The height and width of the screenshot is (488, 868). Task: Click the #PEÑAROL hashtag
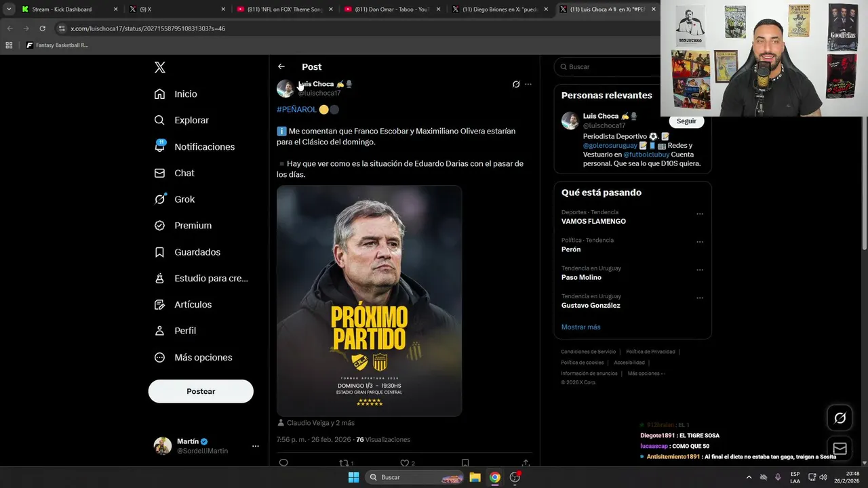coord(296,109)
